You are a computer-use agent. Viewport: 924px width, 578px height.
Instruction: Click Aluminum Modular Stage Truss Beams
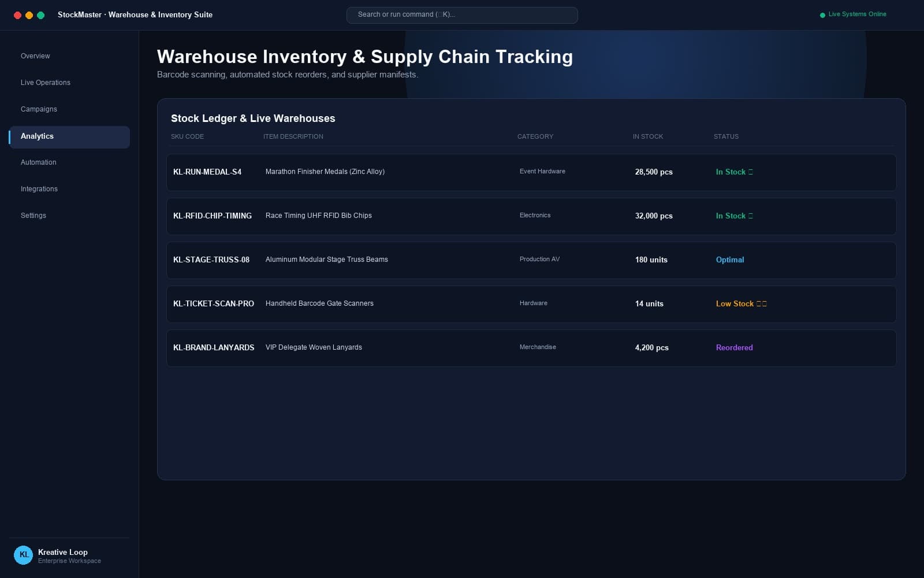(327, 260)
